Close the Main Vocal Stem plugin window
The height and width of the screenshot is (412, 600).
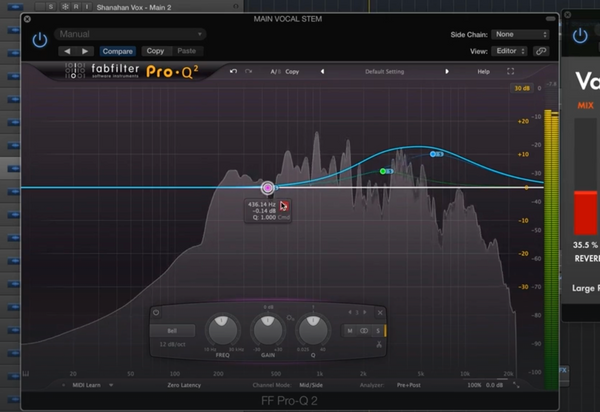tap(28, 19)
